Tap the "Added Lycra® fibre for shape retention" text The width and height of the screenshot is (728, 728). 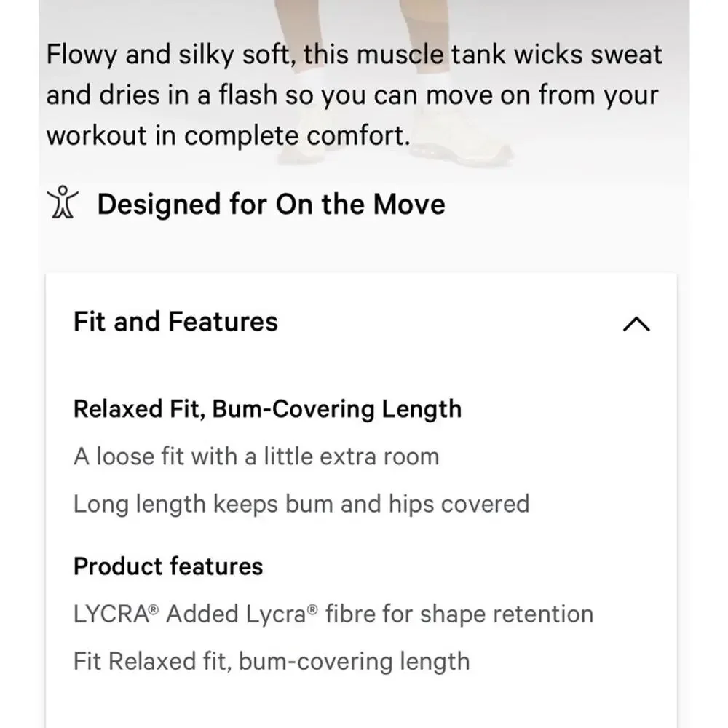[x=380, y=613]
